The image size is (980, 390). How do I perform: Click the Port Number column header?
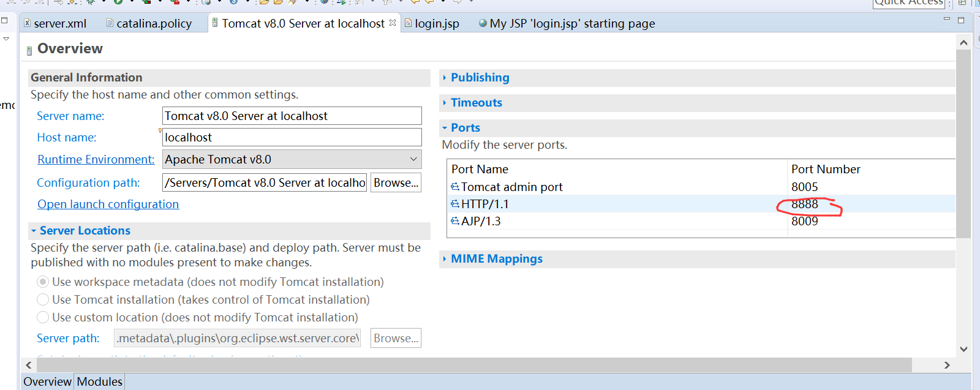(x=872, y=169)
